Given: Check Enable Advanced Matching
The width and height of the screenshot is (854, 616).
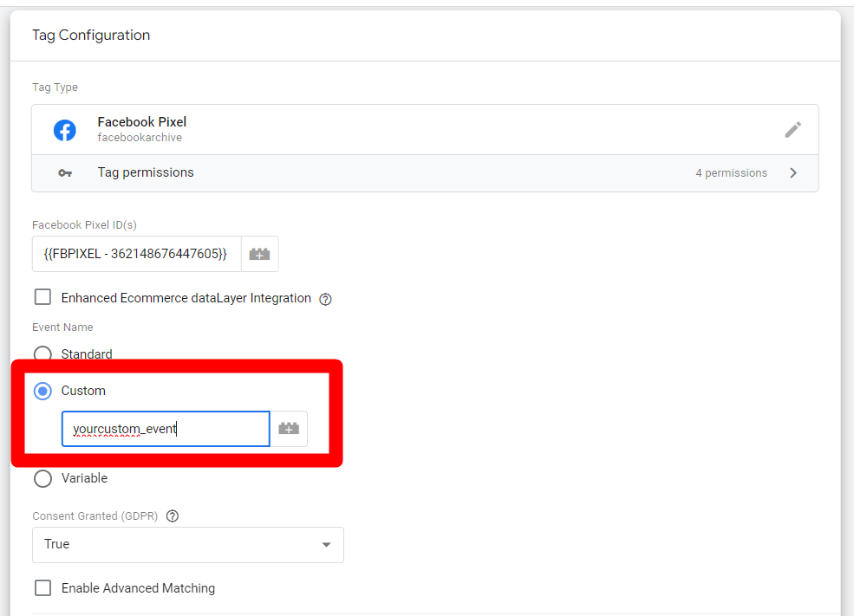Looking at the screenshot, I should pos(42,587).
